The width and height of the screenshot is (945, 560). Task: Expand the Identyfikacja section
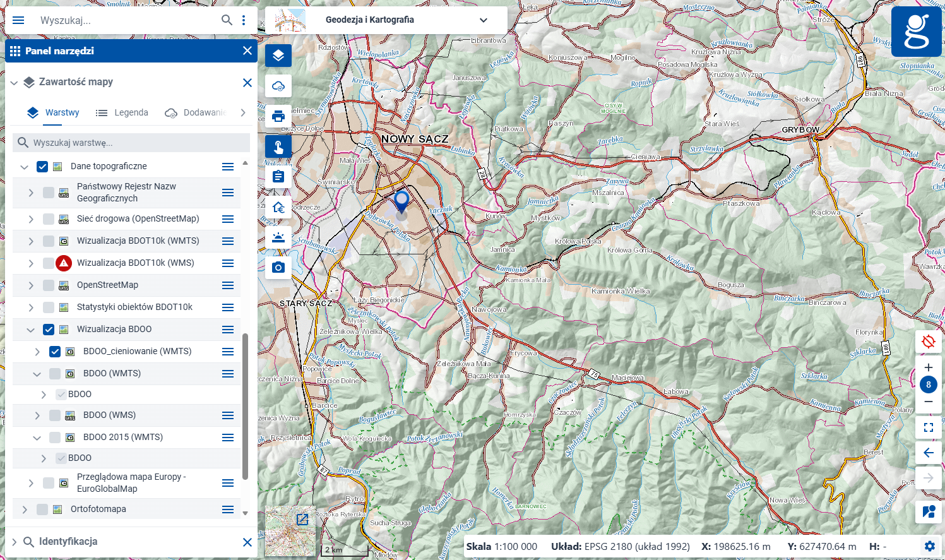pyautogui.click(x=14, y=542)
